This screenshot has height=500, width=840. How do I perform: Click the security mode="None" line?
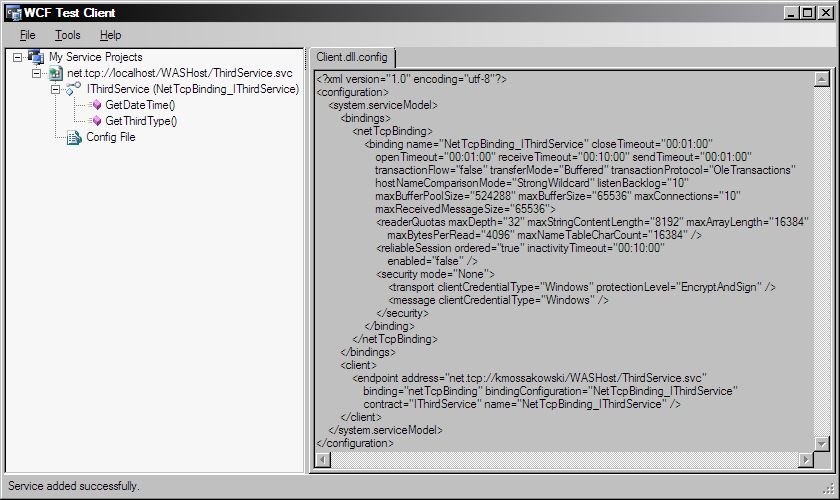pyautogui.click(x=435, y=274)
